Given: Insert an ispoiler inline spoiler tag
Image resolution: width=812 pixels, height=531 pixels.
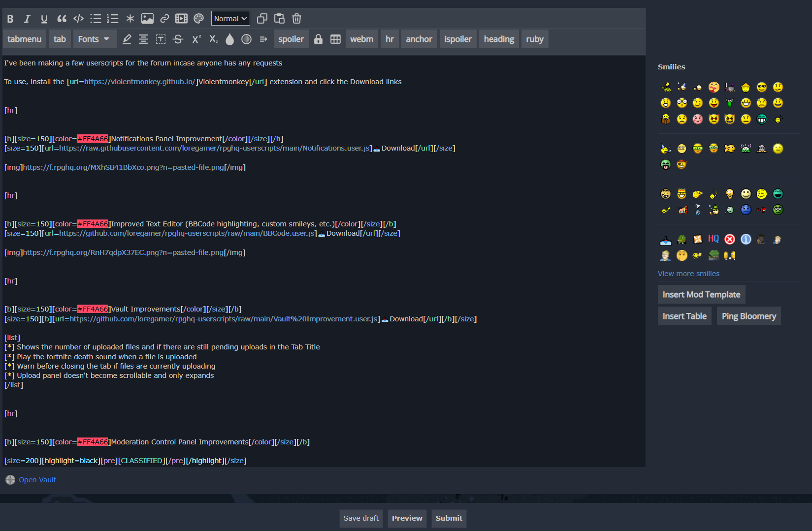Looking at the screenshot, I should coord(458,39).
